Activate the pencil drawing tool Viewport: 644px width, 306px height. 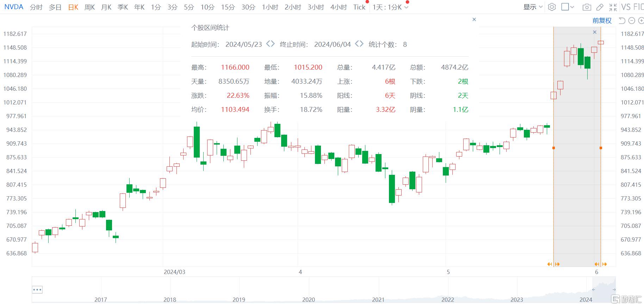coord(600,7)
